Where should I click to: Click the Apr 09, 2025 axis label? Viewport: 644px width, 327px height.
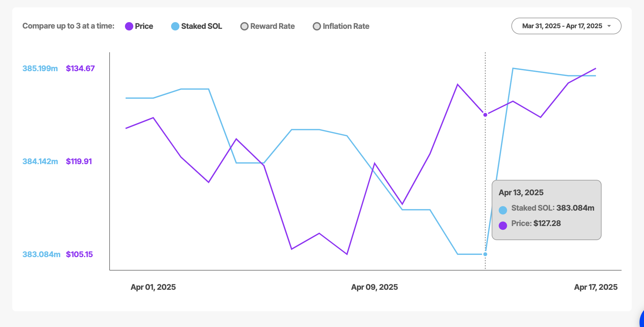[x=375, y=287]
